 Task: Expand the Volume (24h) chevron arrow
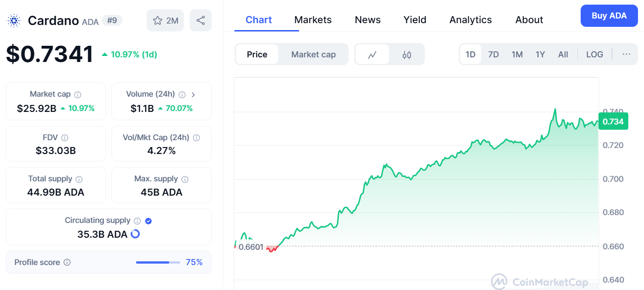[x=193, y=94]
